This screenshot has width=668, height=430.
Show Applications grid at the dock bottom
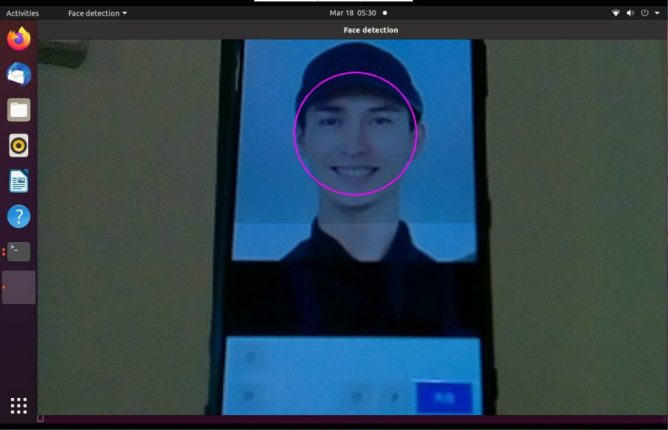(x=18, y=405)
